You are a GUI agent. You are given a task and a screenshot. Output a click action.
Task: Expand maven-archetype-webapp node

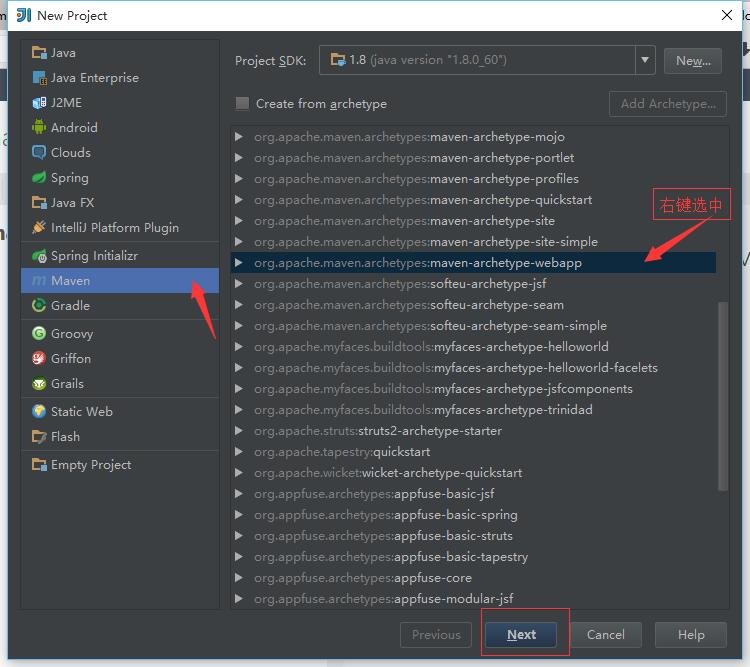pos(239,263)
